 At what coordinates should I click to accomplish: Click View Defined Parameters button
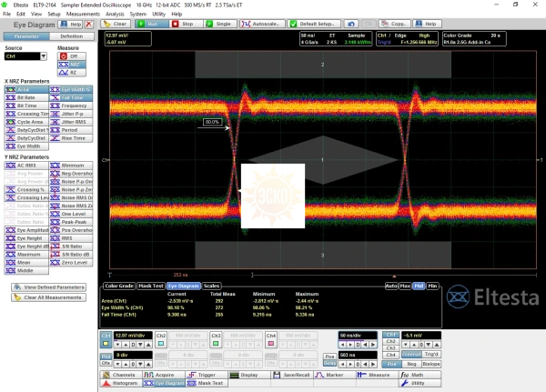(x=47, y=287)
